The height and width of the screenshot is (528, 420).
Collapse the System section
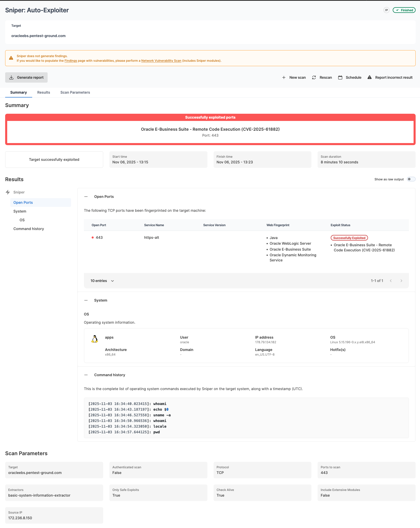point(86,300)
